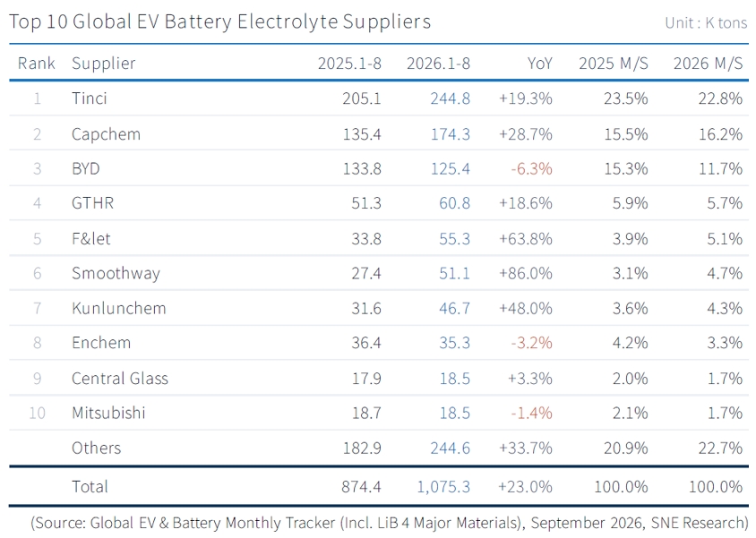Select the Central Glass supplier name
The width and height of the screenshot is (756, 538).
[120, 379]
